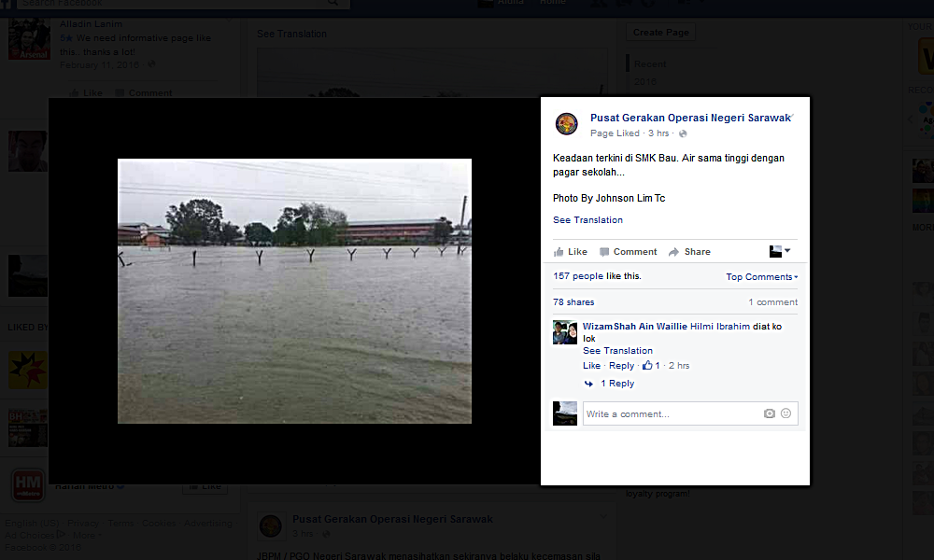Open Cookies link in the footer
Image resolution: width=934 pixels, height=560 pixels.
click(159, 523)
